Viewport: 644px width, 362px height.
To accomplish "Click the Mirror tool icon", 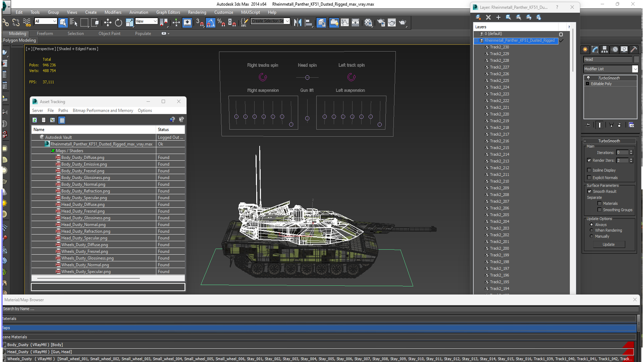I will [x=298, y=22].
